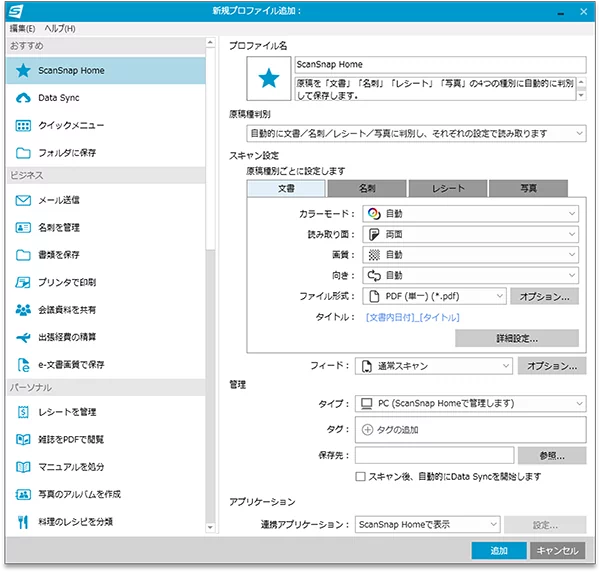Open the カラーモード dropdown

tap(470, 213)
